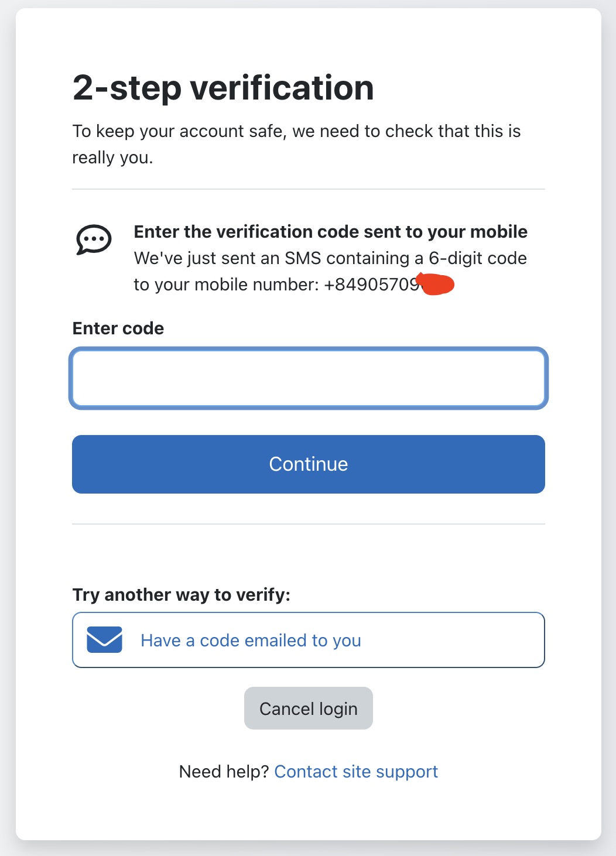Choose Have a code emailed to you
Screen dimensions: 616x856
coord(309,640)
